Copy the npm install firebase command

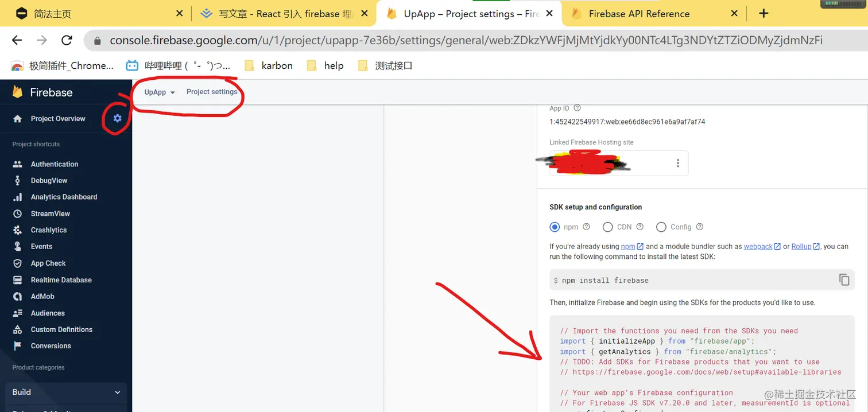844,280
